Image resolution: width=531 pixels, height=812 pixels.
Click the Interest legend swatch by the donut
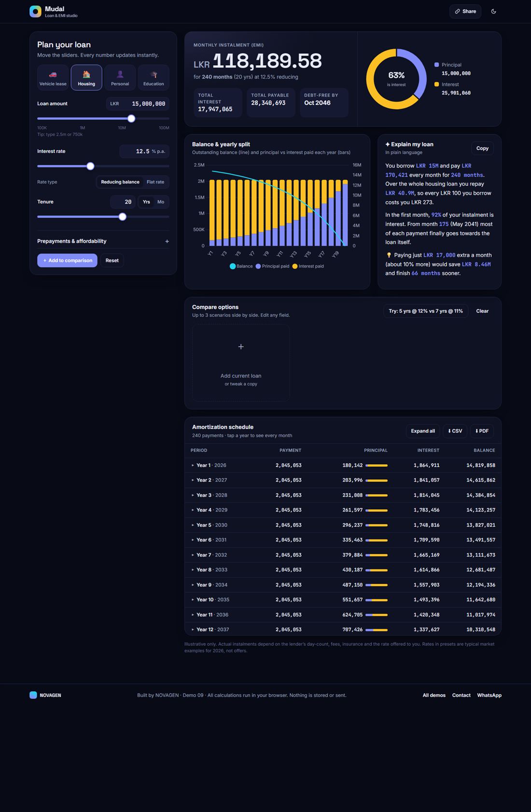point(437,84)
